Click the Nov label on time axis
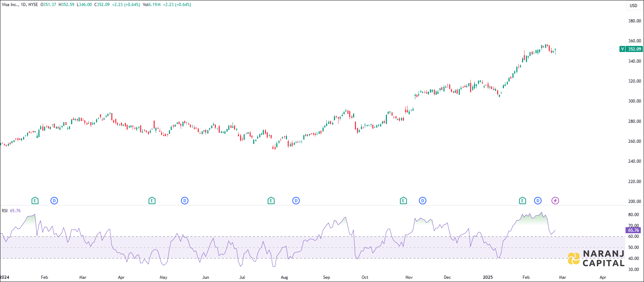 [409, 277]
